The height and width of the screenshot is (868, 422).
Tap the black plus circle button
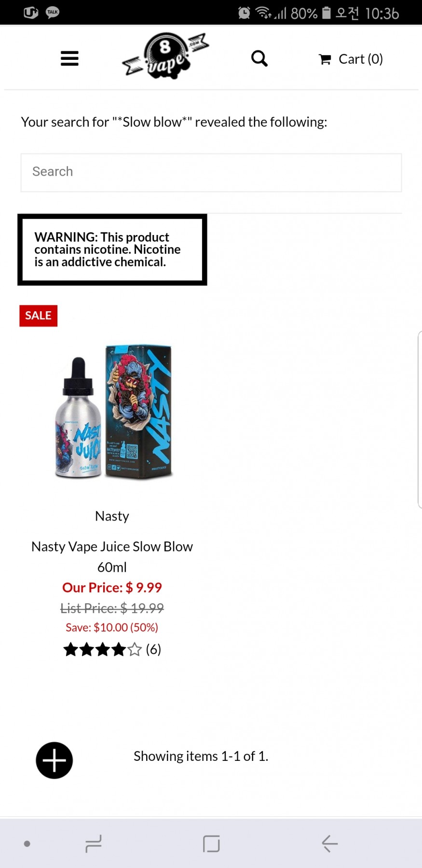[x=54, y=760]
